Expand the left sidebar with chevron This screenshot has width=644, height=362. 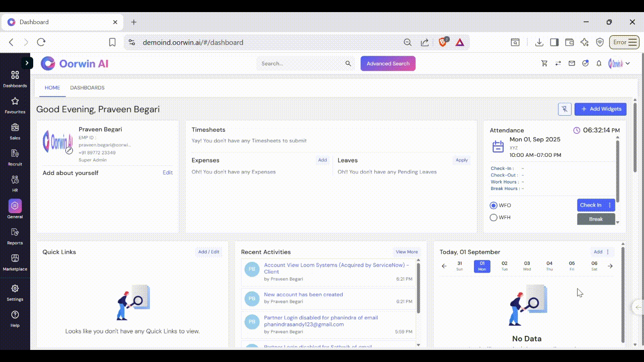click(27, 63)
